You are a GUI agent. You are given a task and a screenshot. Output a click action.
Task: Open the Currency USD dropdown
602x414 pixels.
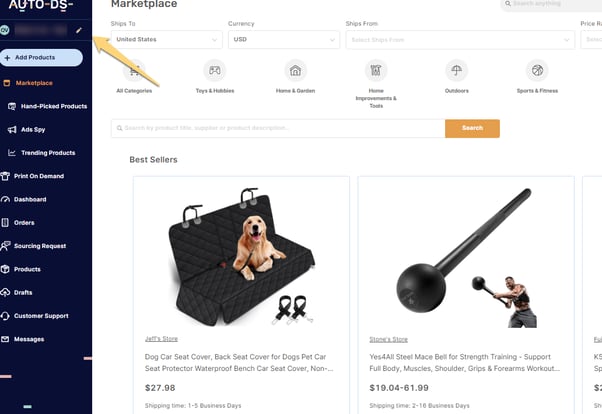coord(284,40)
